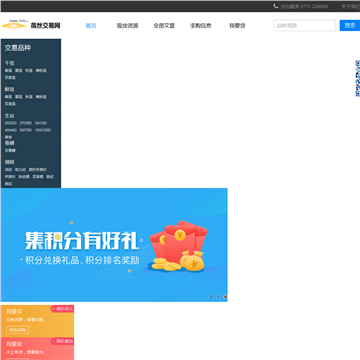Click the 低价买入 tag
The width and height of the screenshot is (360, 360).
pos(62,309)
